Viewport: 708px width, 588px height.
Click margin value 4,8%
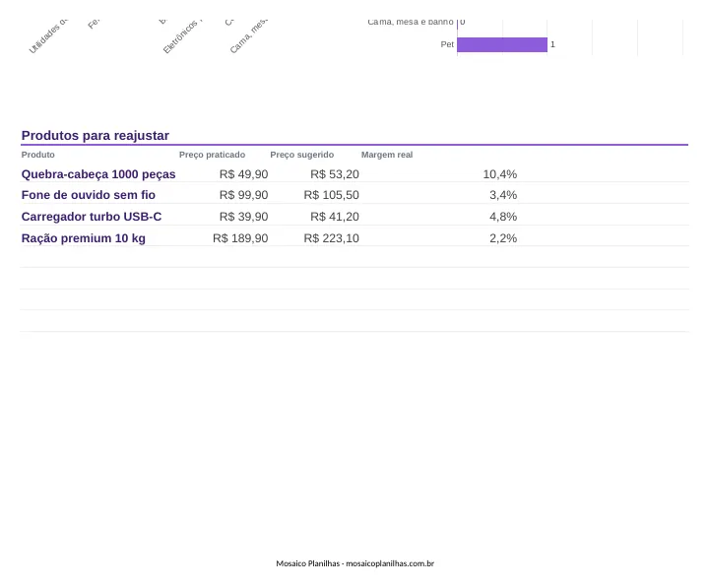click(503, 217)
